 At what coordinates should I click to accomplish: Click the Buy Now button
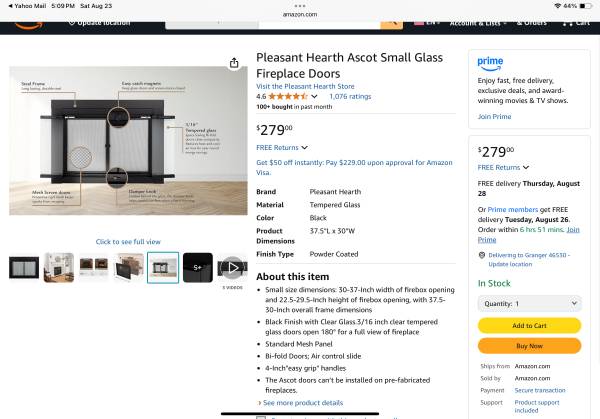[530, 346]
